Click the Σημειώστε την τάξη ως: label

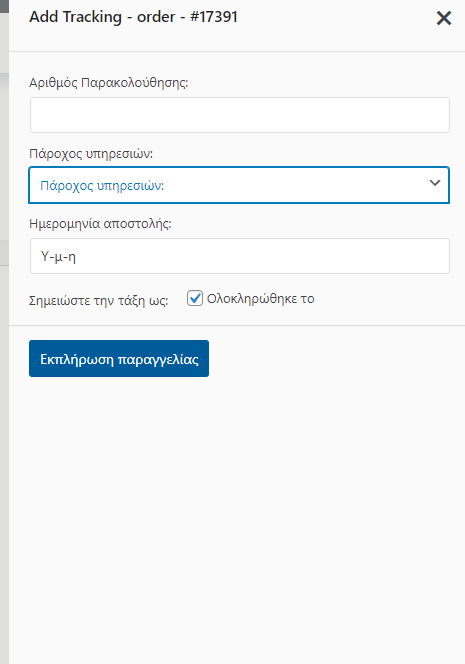(99, 301)
